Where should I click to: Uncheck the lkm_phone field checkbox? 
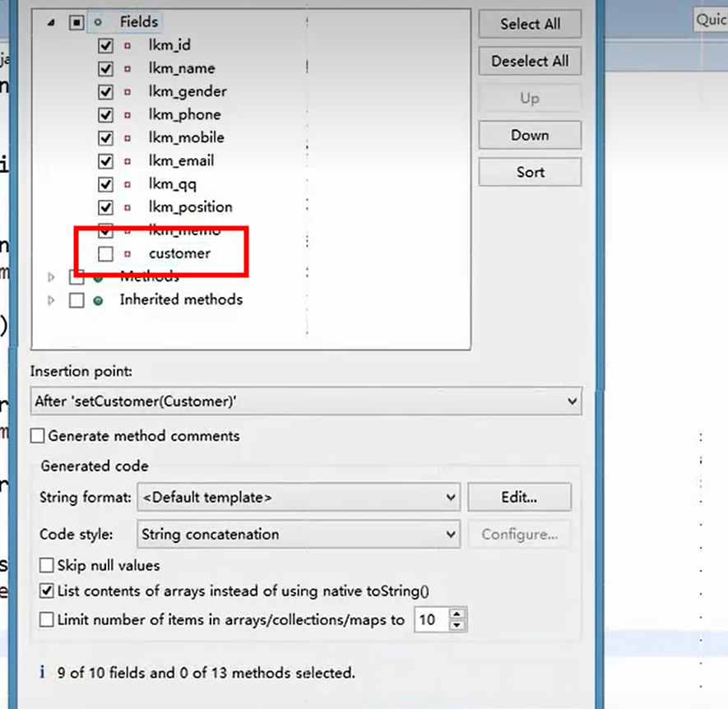[x=105, y=114]
